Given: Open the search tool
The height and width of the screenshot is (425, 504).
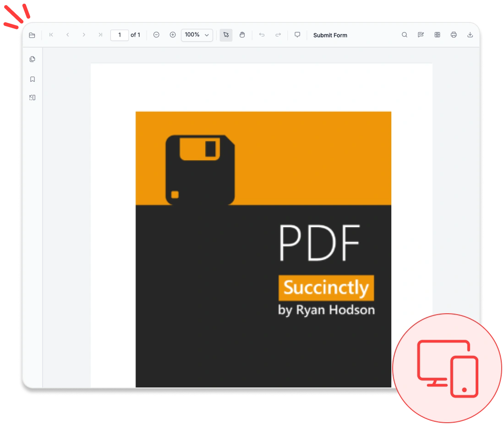Looking at the screenshot, I should point(405,35).
